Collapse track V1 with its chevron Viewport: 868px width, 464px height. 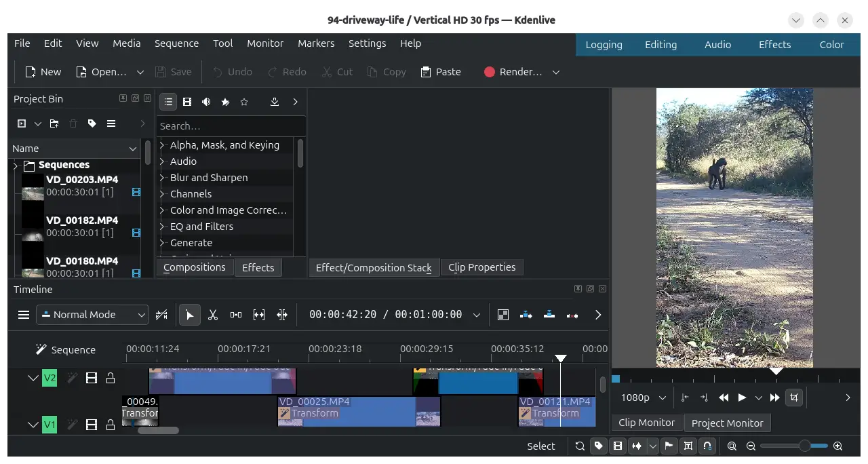coord(33,425)
